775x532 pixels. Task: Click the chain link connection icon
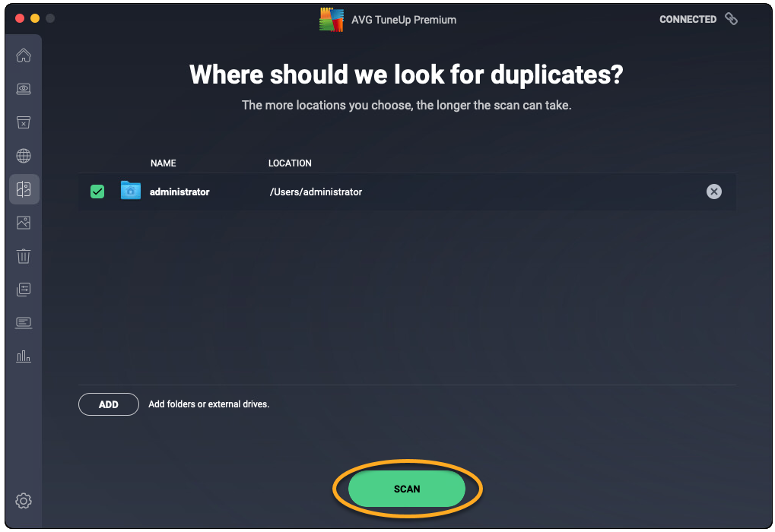coord(731,19)
